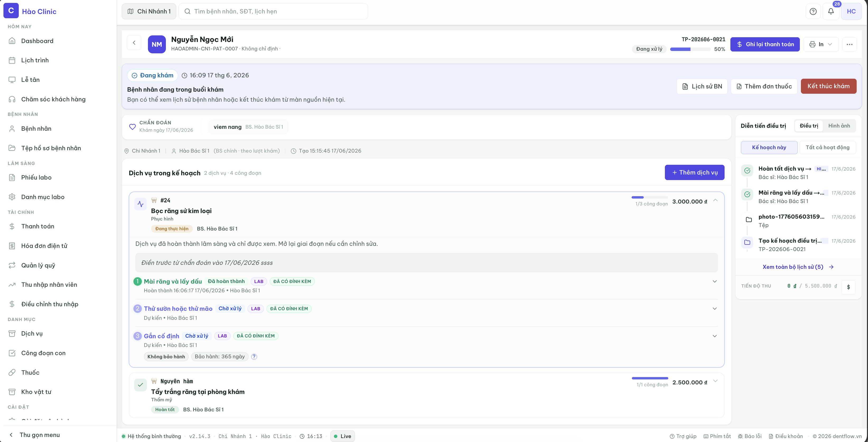The width and height of the screenshot is (868, 442).
Task: Open the In print dropdown
Action: tap(821, 44)
